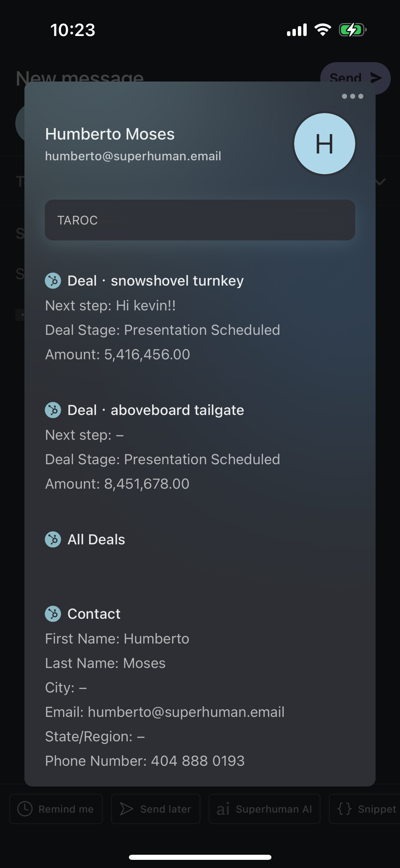This screenshot has width=400, height=868.
Task: Click HubSpot icon beside aboveboard tailgate deal
Action: click(53, 410)
